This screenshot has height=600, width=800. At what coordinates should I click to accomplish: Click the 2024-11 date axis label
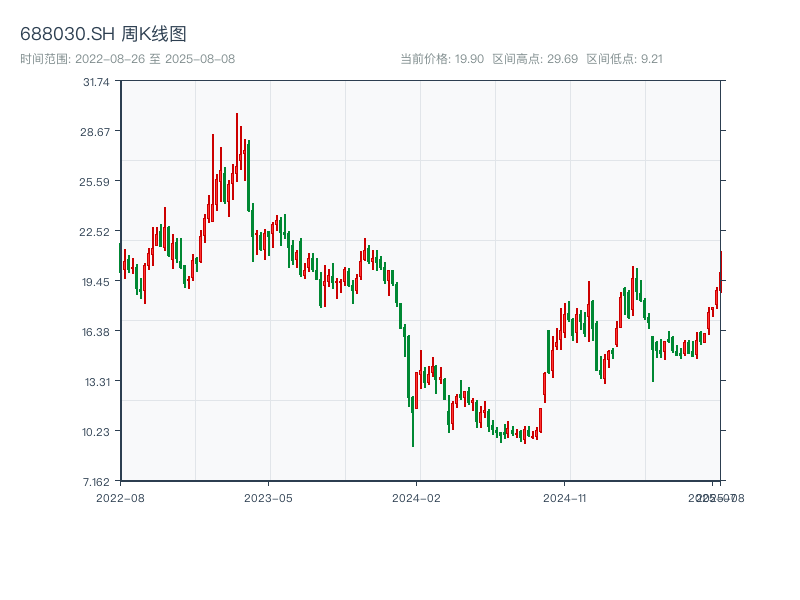[x=564, y=497]
